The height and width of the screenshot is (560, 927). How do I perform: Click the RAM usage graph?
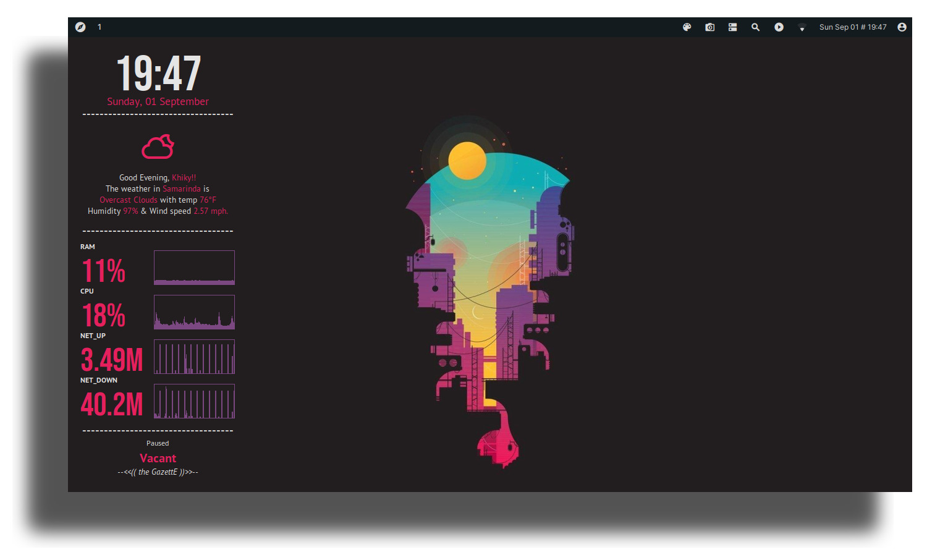pos(194,268)
